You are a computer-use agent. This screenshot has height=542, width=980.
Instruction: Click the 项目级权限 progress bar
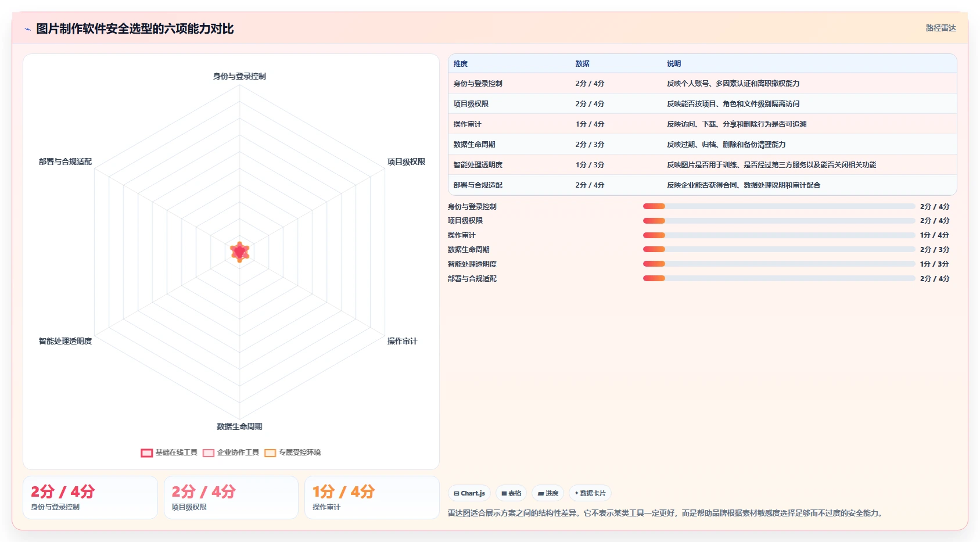[x=779, y=221]
